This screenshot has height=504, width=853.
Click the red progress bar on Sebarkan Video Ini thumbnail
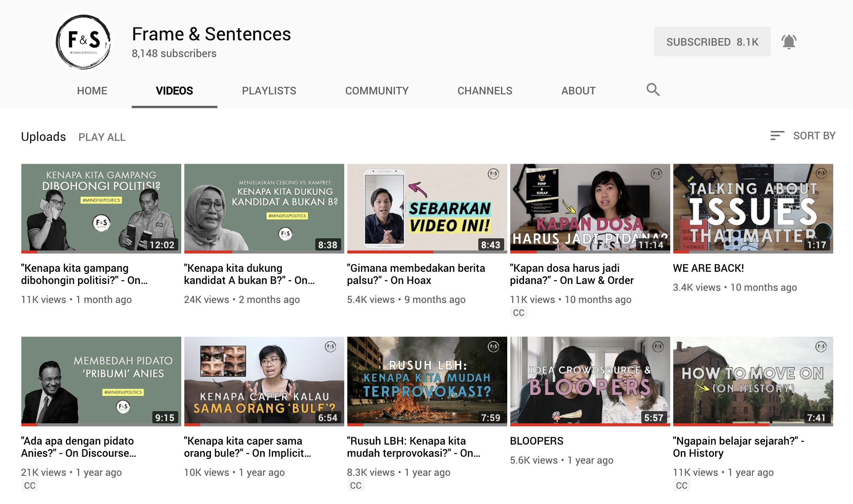(x=390, y=252)
